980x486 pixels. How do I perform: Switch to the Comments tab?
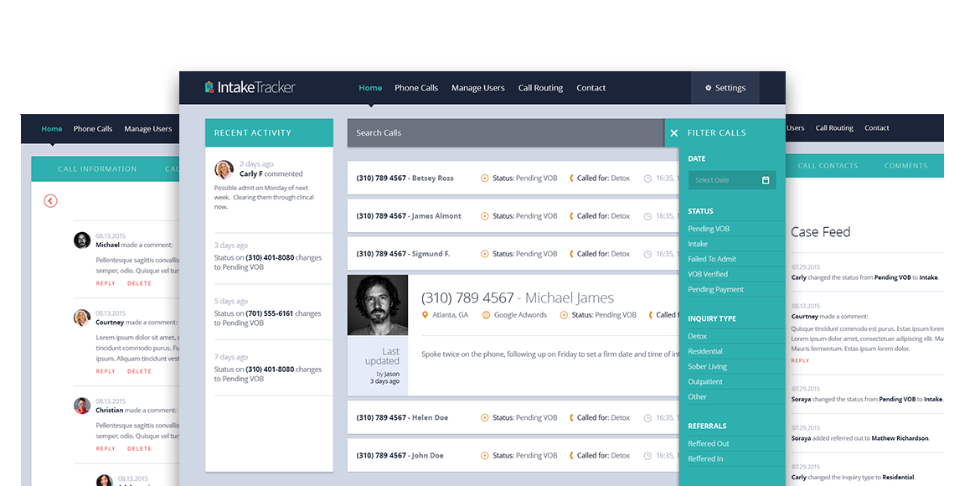pos(906,165)
